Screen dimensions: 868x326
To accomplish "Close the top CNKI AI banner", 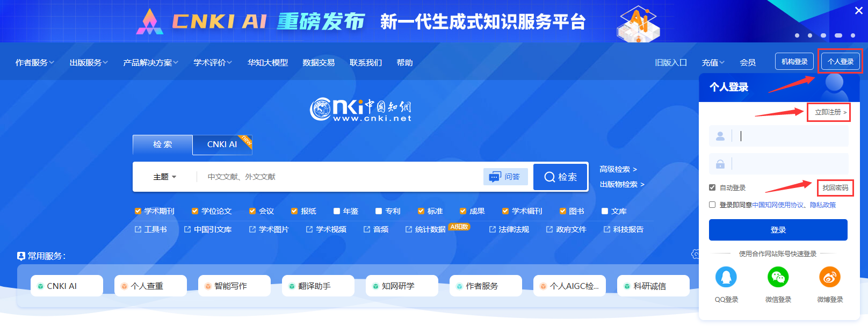I will (858, 10).
